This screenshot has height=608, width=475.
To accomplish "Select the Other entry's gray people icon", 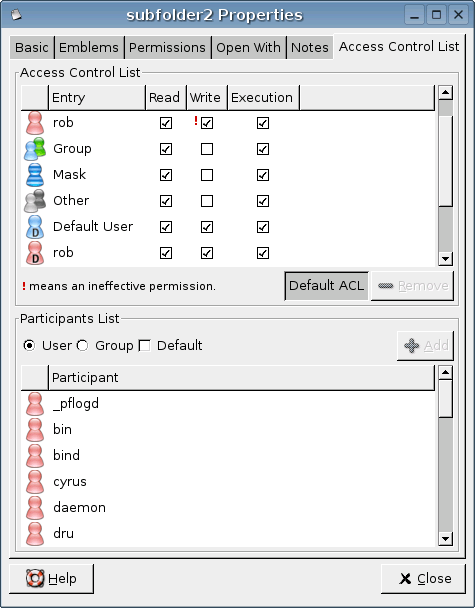I will click(x=35, y=201).
